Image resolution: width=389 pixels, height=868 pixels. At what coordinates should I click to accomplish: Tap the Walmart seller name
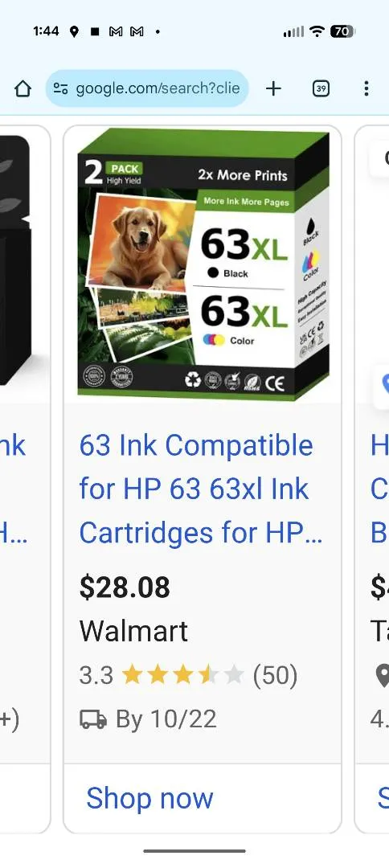click(x=133, y=631)
